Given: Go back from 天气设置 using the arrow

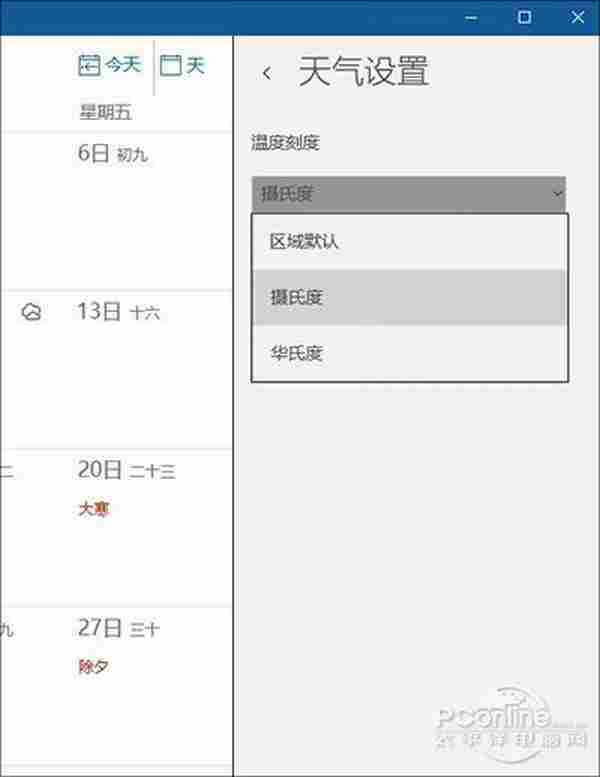Looking at the screenshot, I should coord(266,72).
